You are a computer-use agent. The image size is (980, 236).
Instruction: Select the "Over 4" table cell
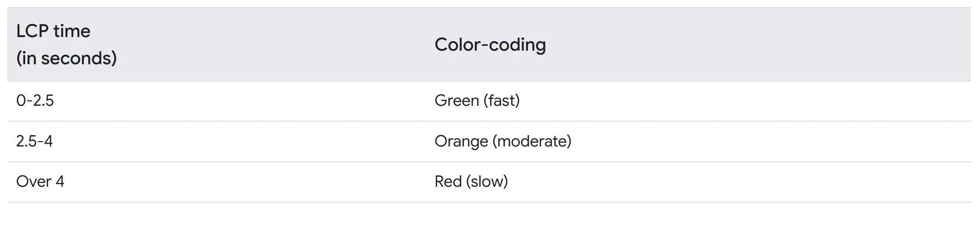coord(40,182)
